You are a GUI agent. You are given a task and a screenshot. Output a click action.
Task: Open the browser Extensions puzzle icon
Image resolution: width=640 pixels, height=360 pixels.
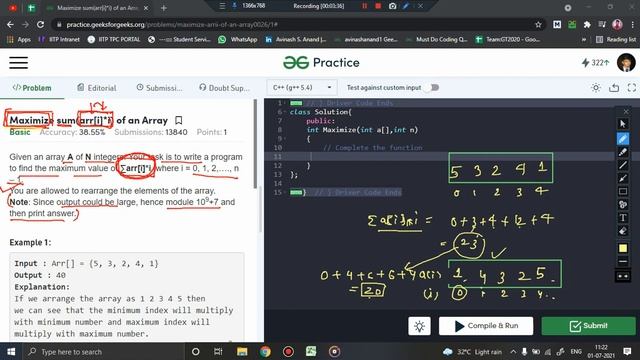[x=587, y=24]
